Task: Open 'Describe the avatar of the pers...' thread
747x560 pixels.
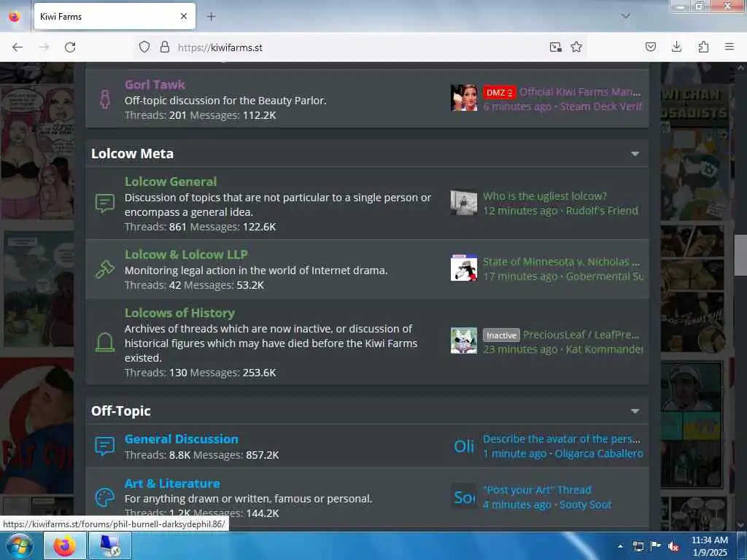Action: pos(561,439)
